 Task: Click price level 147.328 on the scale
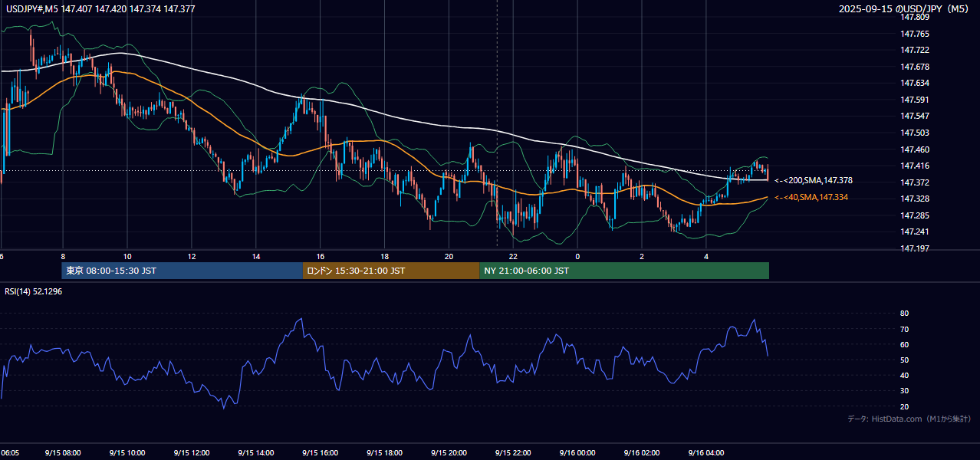point(914,199)
